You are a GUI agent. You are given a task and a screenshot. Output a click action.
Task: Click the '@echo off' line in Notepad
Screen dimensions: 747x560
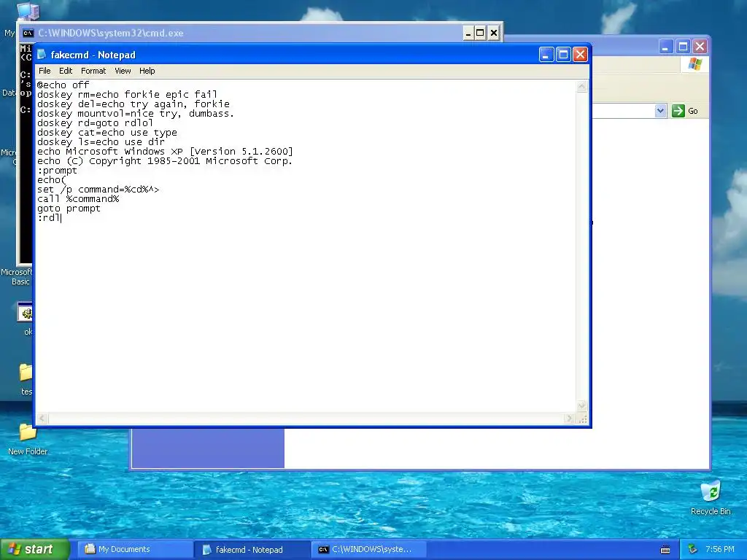pyautogui.click(x=63, y=85)
